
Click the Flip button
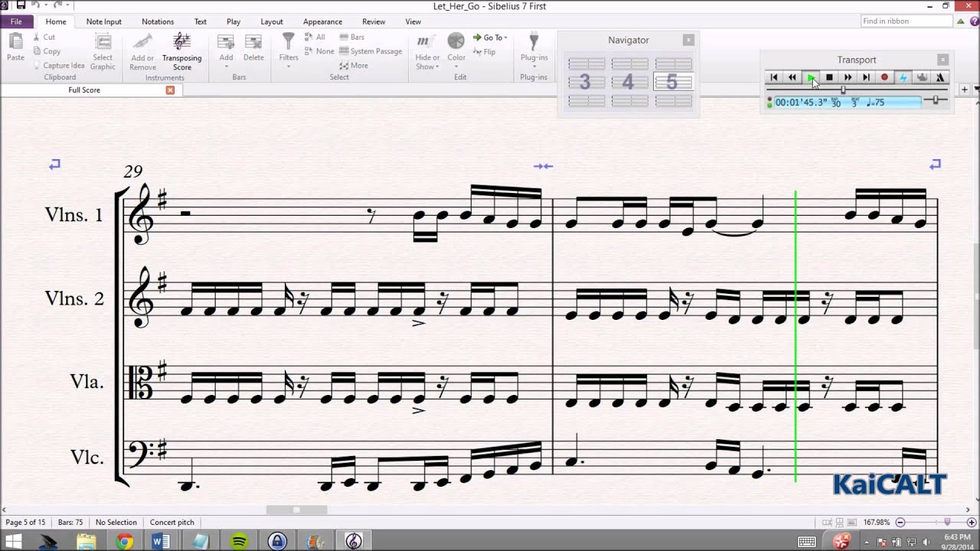[484, 52]
